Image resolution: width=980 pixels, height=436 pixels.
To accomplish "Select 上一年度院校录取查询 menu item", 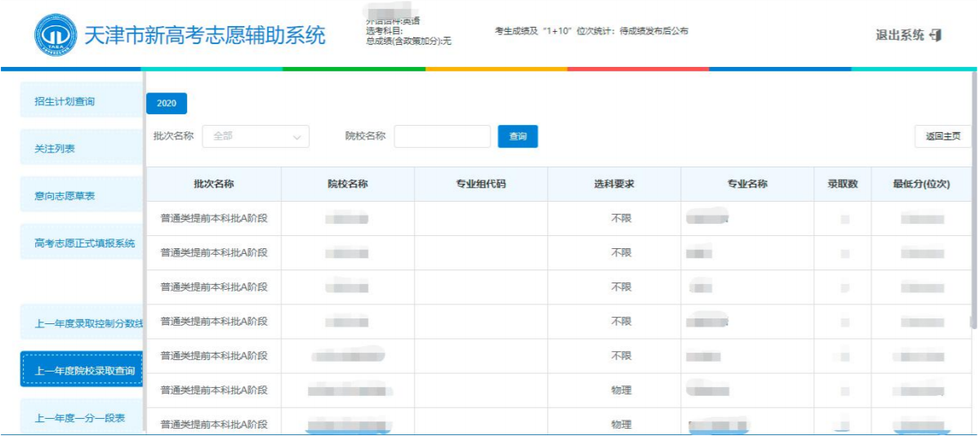I will (x=84, y=371).
